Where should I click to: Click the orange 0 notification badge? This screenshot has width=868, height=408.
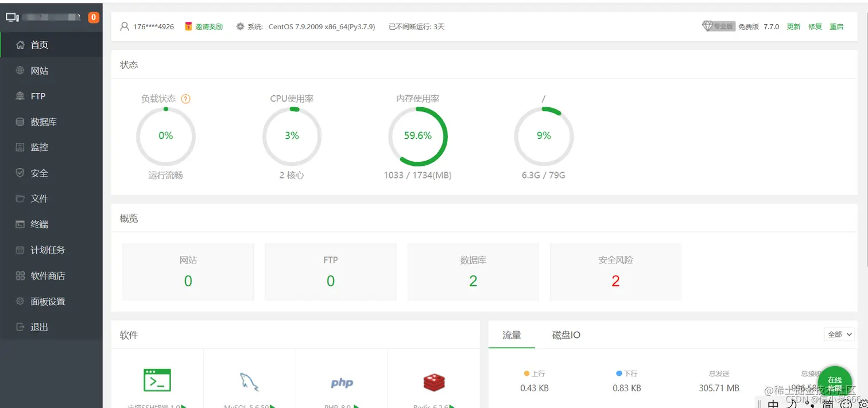pos(94,17)
